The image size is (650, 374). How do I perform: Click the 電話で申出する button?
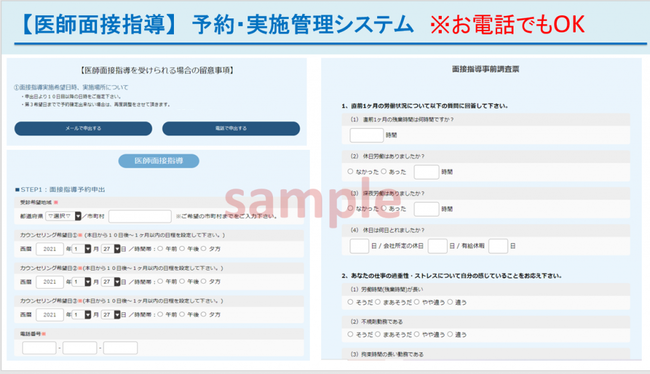point(231,129)
